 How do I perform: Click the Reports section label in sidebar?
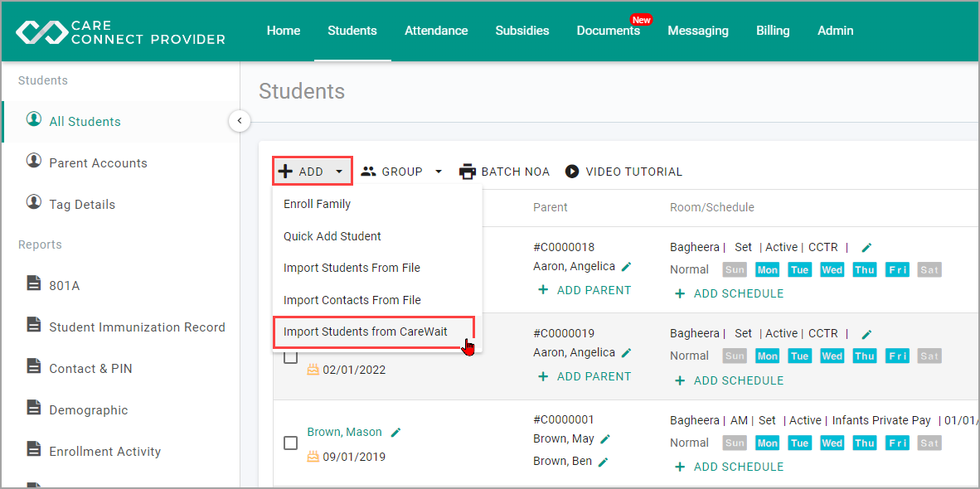pyautogui.click(x=40, y=244)
